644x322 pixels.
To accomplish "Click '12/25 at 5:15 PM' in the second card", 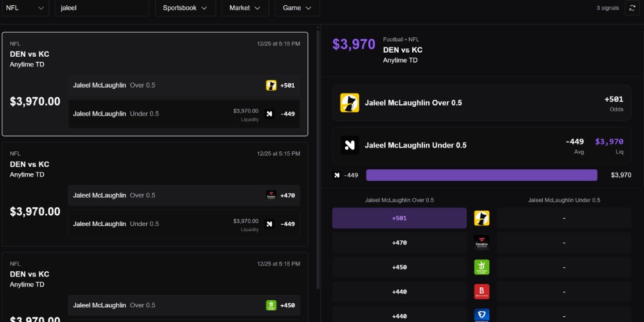I will (278, 154).
